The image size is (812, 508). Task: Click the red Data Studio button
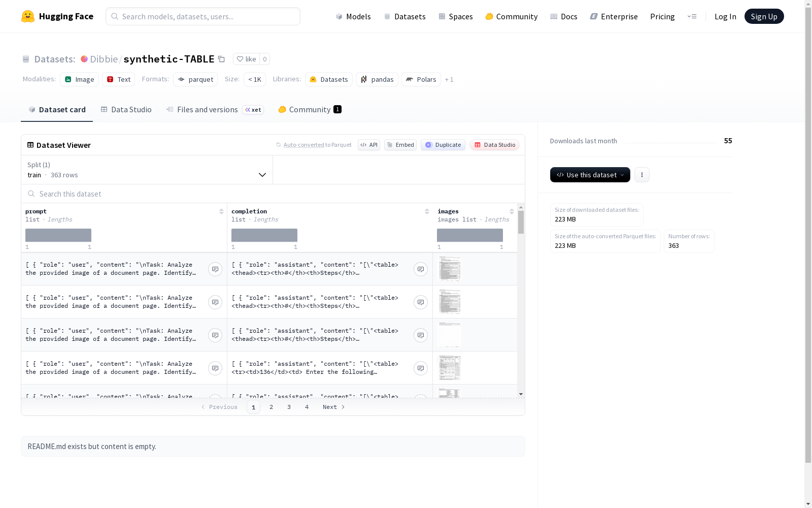495,145
